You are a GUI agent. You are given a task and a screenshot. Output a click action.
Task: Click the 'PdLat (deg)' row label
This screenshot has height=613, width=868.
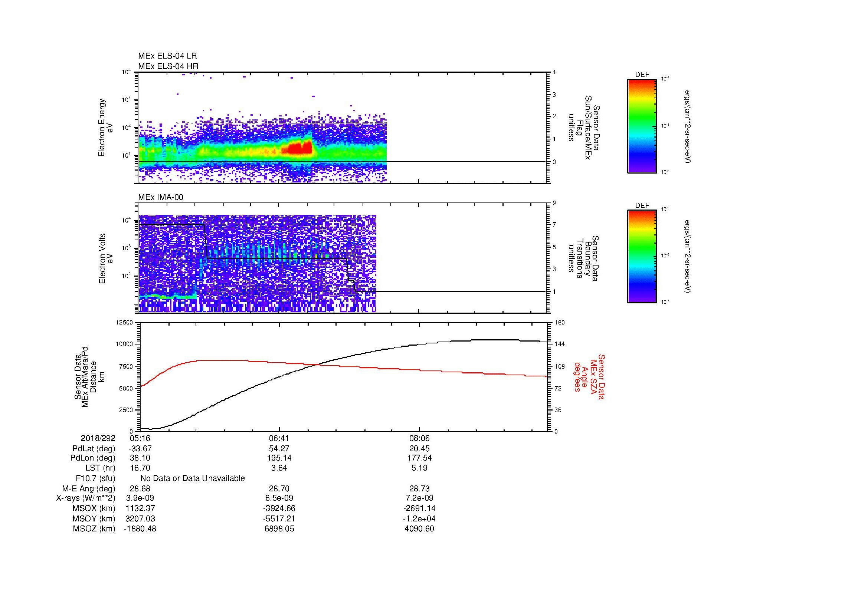point(94,449)
